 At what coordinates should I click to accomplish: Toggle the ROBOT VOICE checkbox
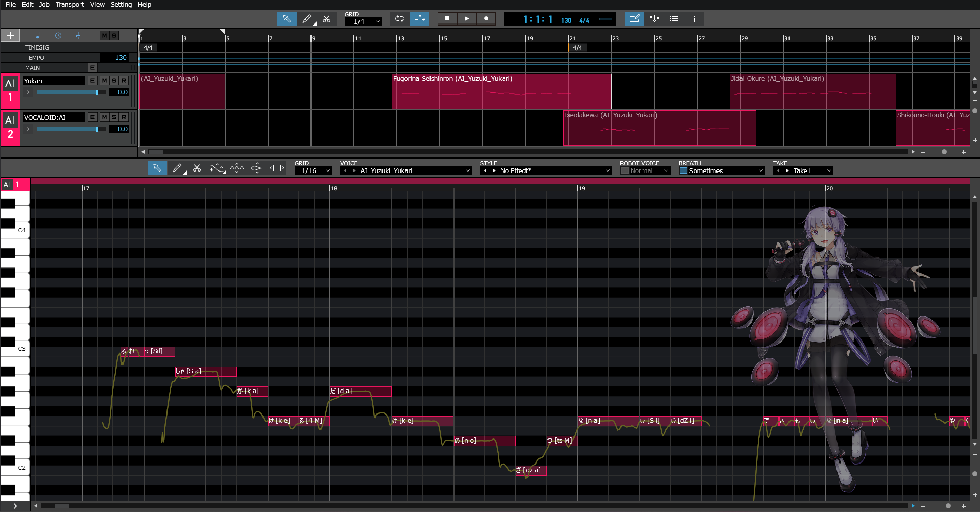(x=625, y=171)
